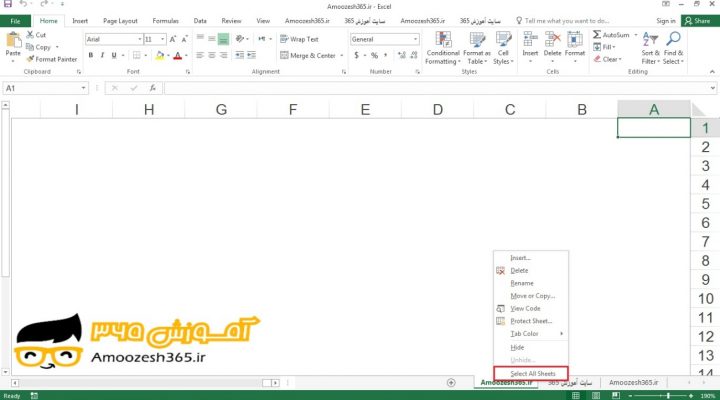Click the Sign in link

[x=665, y=21]
